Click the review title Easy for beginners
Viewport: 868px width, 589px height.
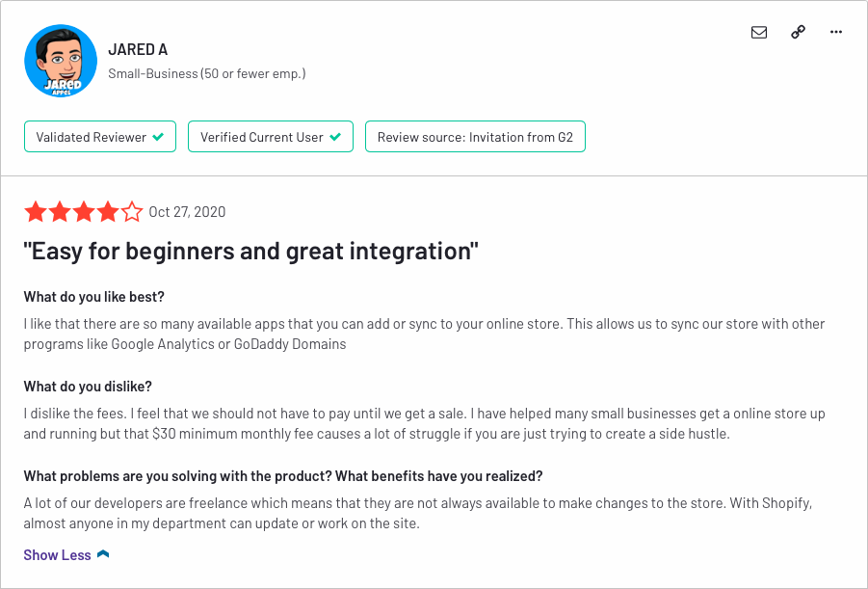[x=250, y=251]
